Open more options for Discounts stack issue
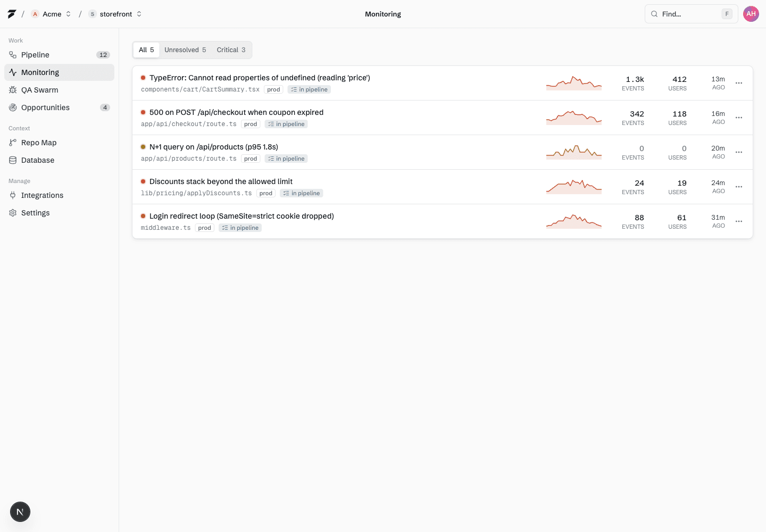The height and width of the screenshot is (532, 766). (739, 187)
